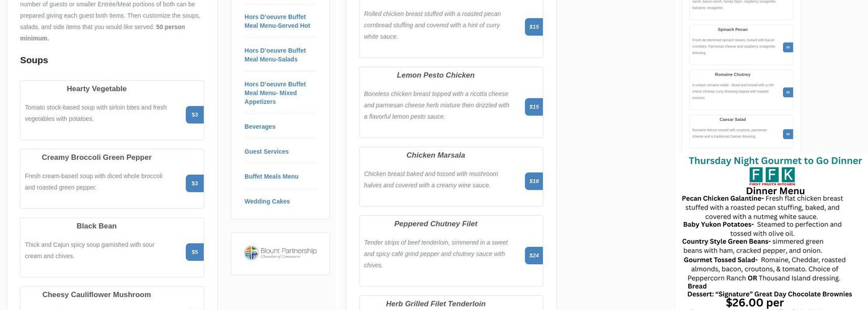
Task: Click the $3 price tag for Hearty Vegetable
Action: (195, 115)
